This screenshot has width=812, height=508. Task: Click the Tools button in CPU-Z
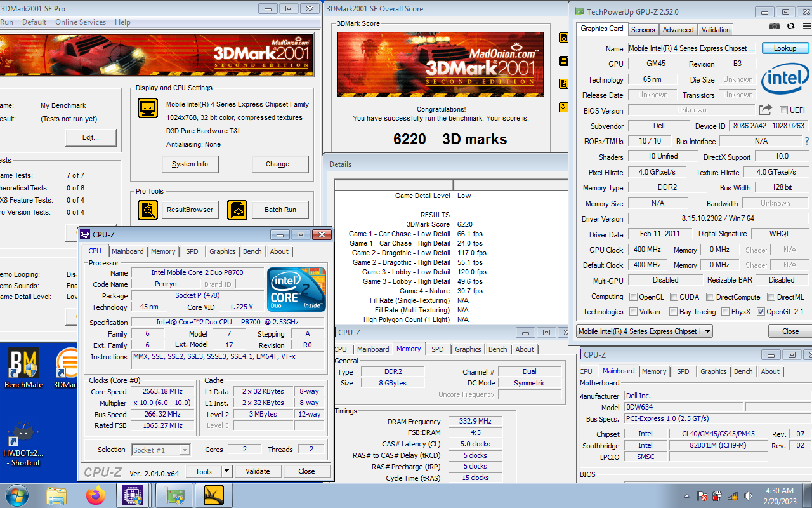pyautogui.click(x=204, y=471)
